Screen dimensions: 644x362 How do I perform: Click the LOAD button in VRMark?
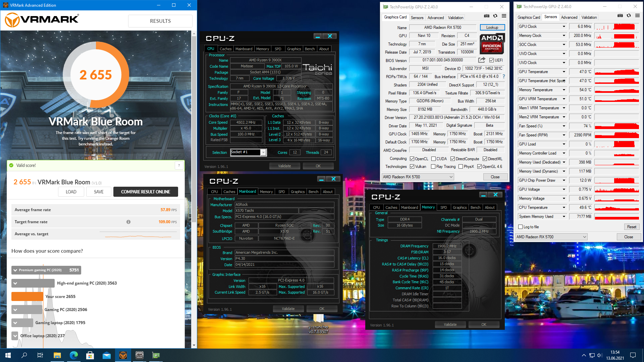point(71,192)
